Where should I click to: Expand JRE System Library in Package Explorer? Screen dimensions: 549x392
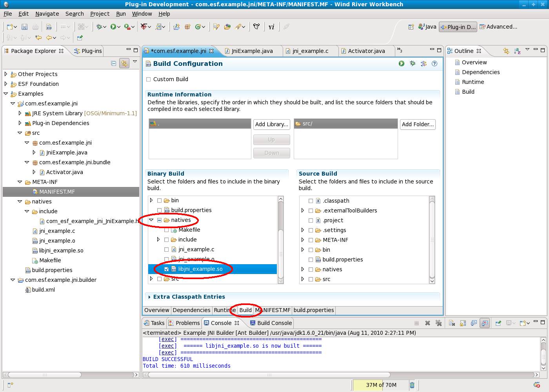click(20, 113)
